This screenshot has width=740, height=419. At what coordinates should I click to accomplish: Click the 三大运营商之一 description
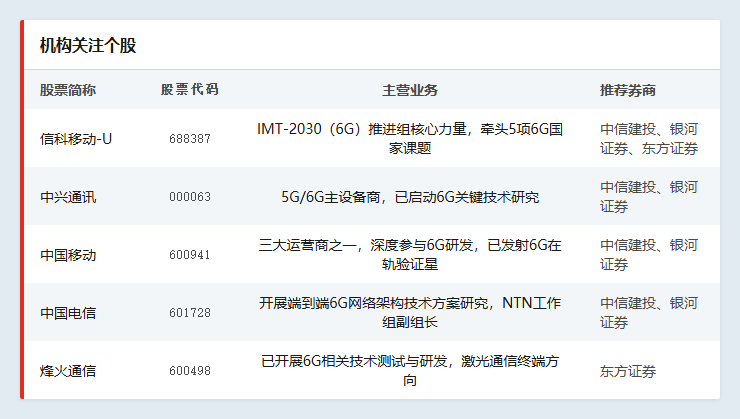coord(410,254)
